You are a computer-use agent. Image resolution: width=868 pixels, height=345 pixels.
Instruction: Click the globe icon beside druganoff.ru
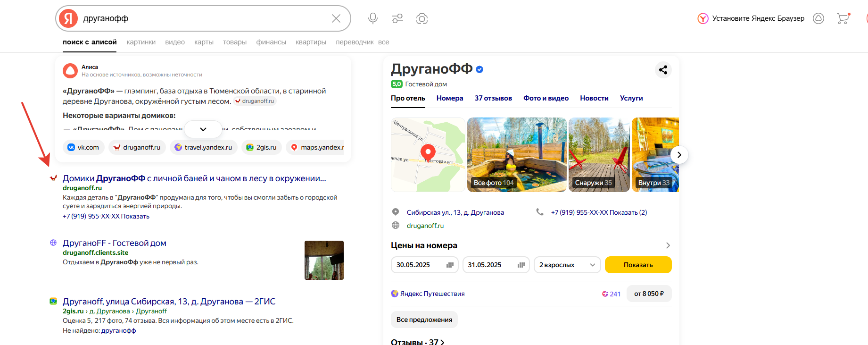[396, 225]
